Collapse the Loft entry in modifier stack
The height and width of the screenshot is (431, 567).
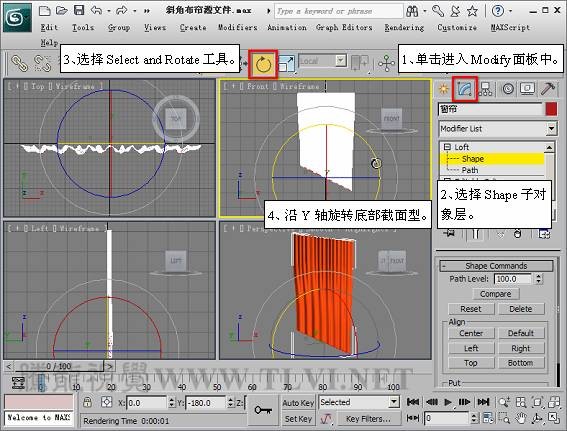click(x=447, y=147)
